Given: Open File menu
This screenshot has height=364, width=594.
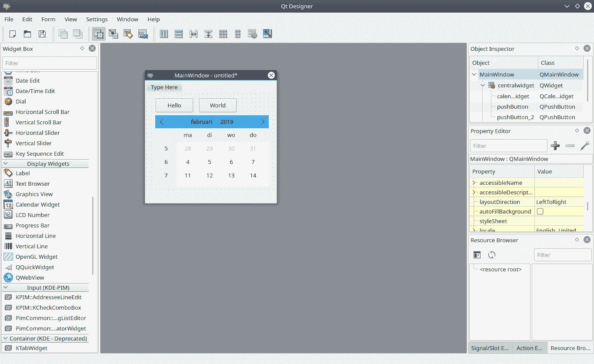Looking at the screenshot, I should coord(9,19).
